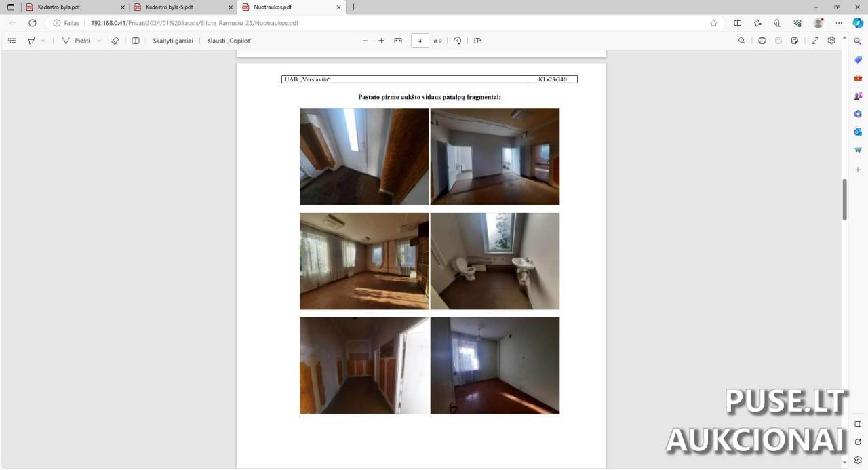Toggle the page view layout

(x=478, y=41)
